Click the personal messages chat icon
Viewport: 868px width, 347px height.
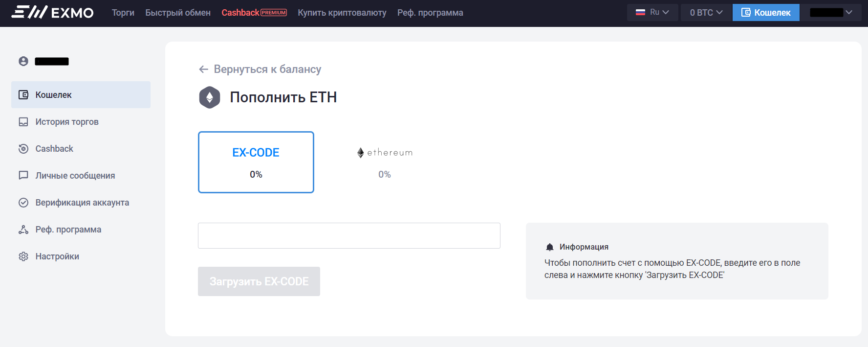click(23, 175)
